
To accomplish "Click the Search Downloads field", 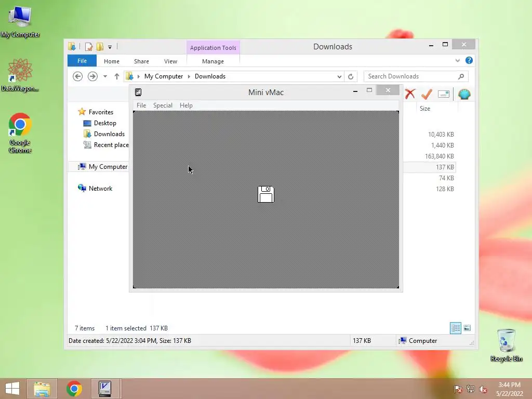I will (x=416, y=76).
